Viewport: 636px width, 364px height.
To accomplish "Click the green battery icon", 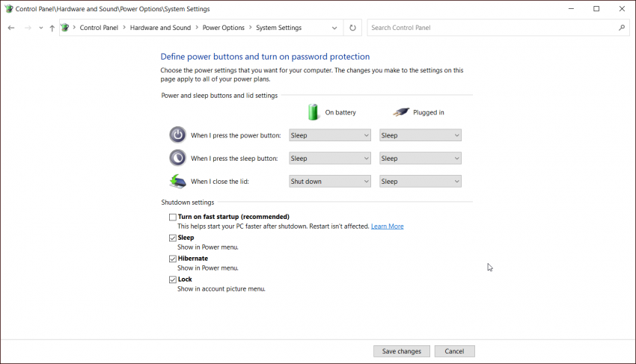I will tap(314, 112).
